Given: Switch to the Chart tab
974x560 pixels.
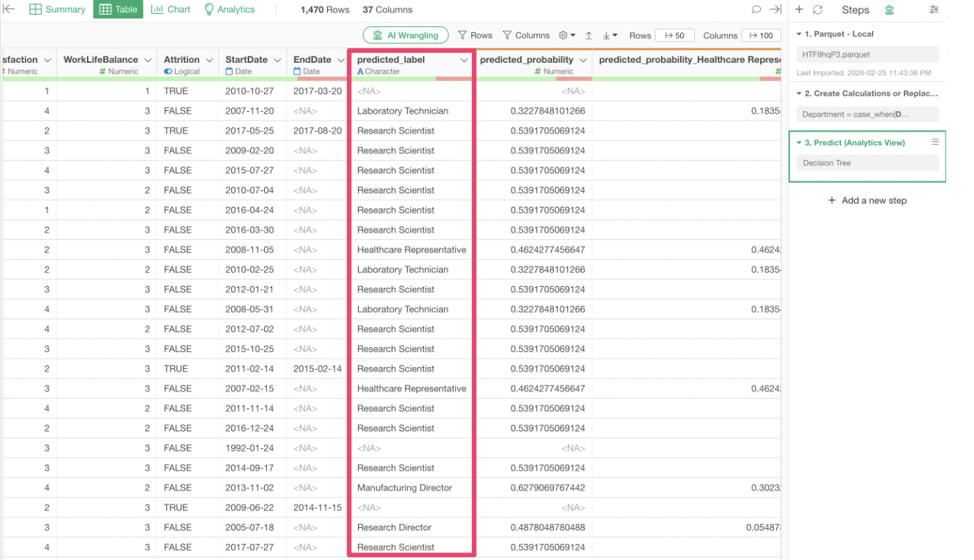Looking at the screenshot, I should [170, 10].
